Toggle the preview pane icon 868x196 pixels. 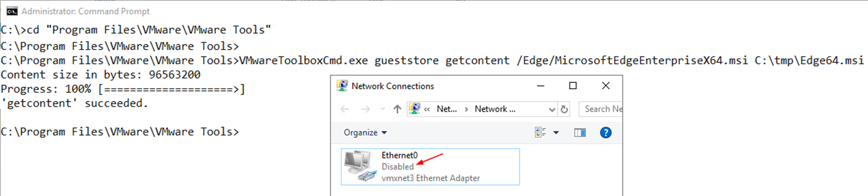point(580,133)
